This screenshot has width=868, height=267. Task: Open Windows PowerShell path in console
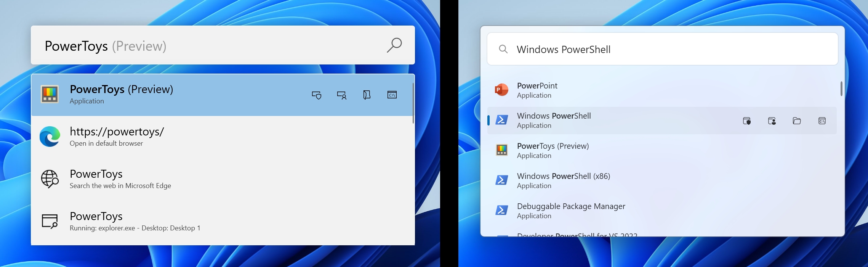click(x=822, y=121)
